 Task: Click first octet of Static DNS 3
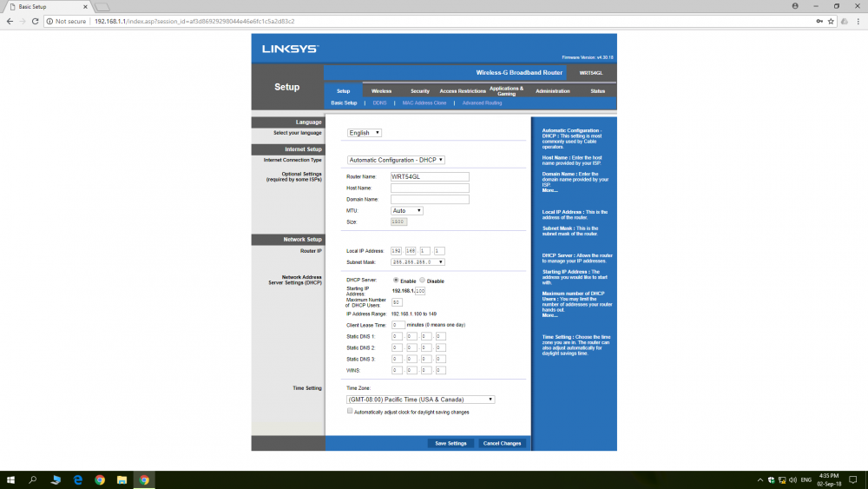pos(397,360)
